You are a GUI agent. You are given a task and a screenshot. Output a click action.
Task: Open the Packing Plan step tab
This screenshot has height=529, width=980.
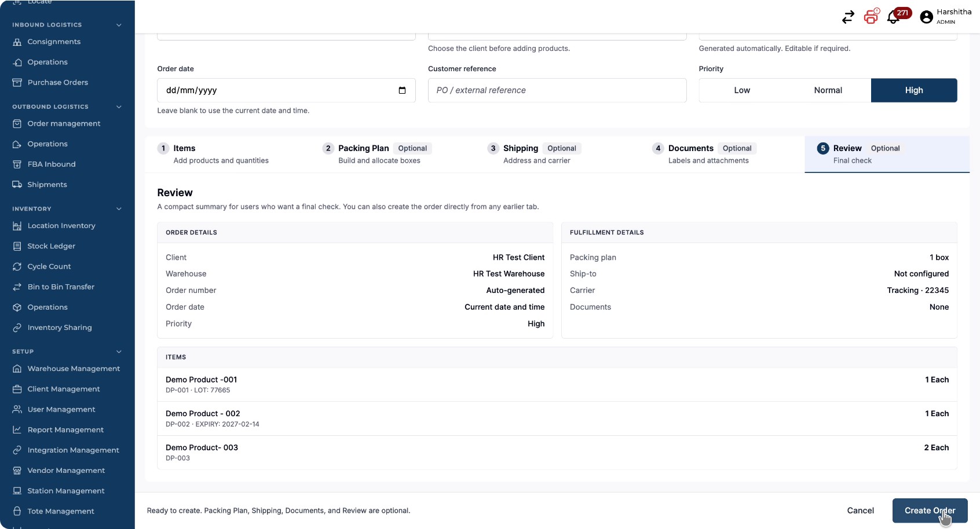click(392, 154)
